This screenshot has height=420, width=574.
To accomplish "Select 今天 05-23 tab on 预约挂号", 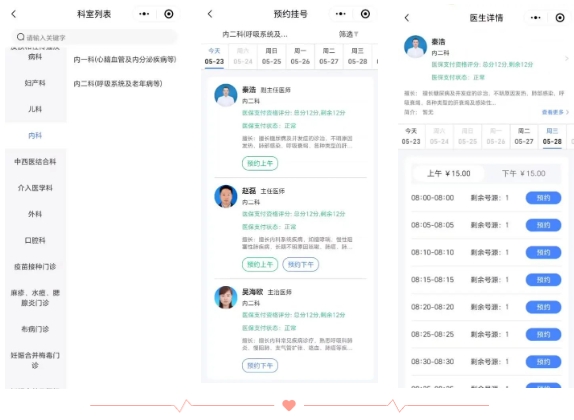I will [214, 56].
